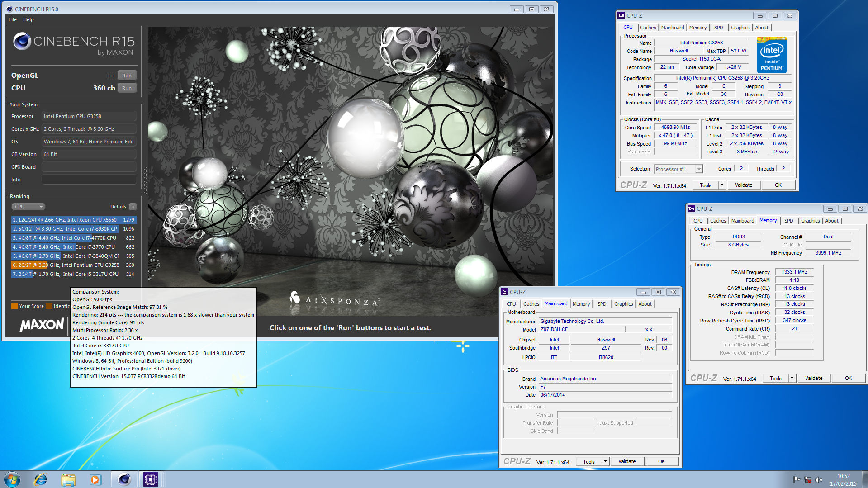Open Windows Media Player taskbar icon
Viewport: 868px width, 488px height.
[95, 479]
